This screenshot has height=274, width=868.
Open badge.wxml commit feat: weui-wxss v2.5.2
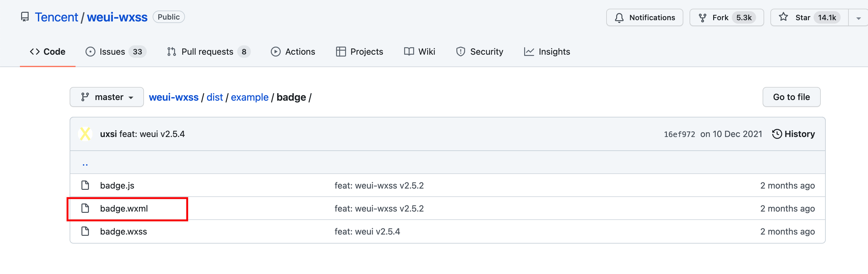379,209
